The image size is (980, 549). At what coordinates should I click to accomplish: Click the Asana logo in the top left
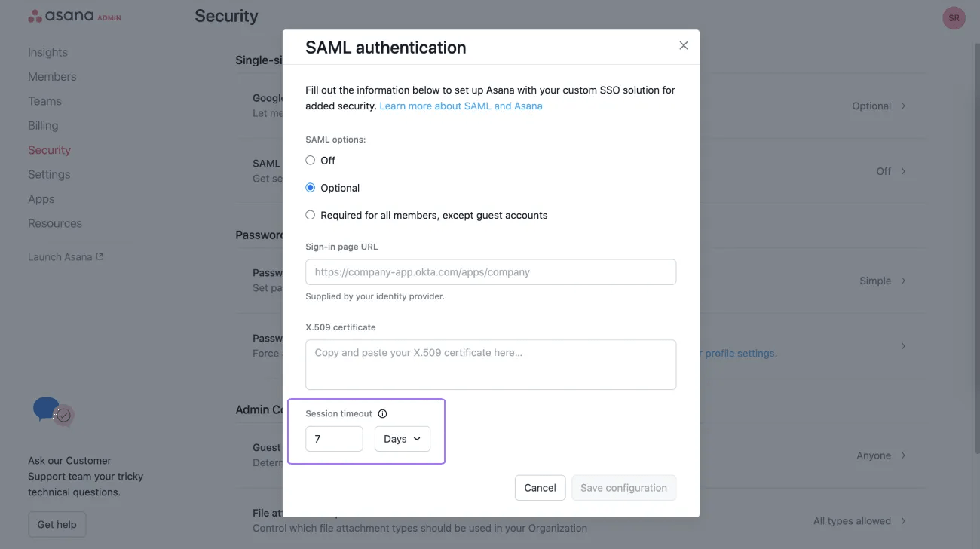click(73, 15)
